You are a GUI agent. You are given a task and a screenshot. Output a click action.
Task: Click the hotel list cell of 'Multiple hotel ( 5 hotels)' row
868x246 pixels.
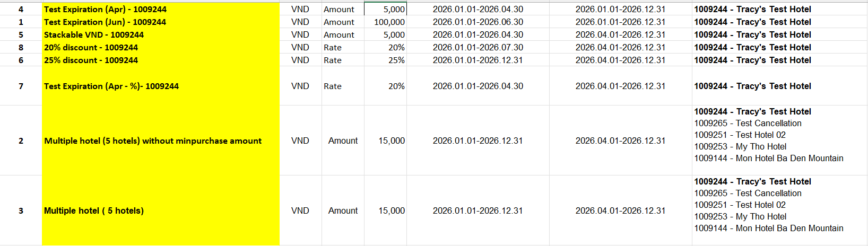click(768, 205)
